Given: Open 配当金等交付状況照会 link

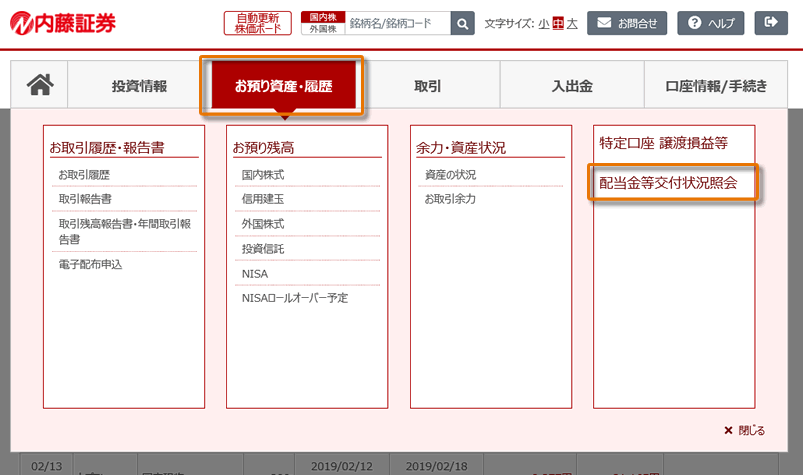Looking at the screenshot, I should [x=668, y=184].
